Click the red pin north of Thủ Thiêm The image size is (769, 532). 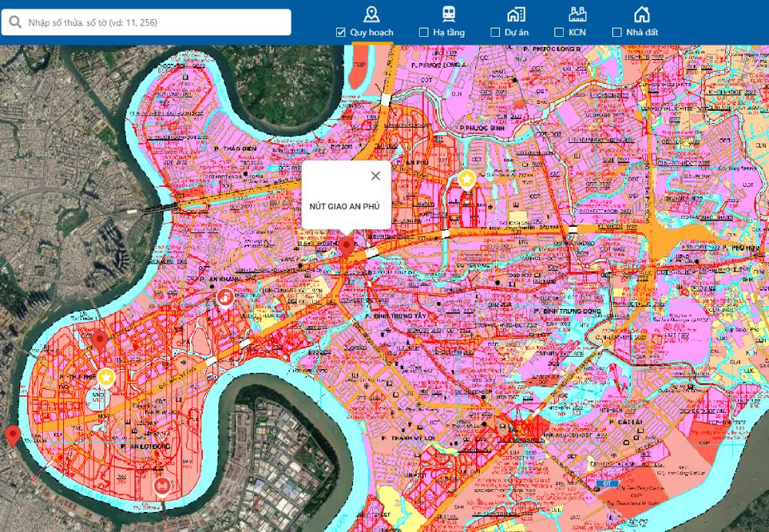point(100,340)
